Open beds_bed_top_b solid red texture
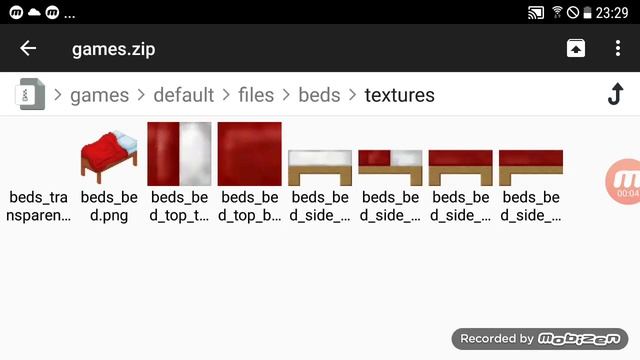Screen dimensions: 640x360 point(249,154)
